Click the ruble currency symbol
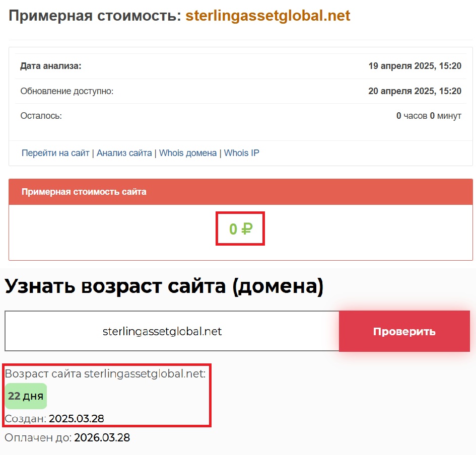Viewport: 476px width, 455px height. pyautogui.click(x=246, y=230)
